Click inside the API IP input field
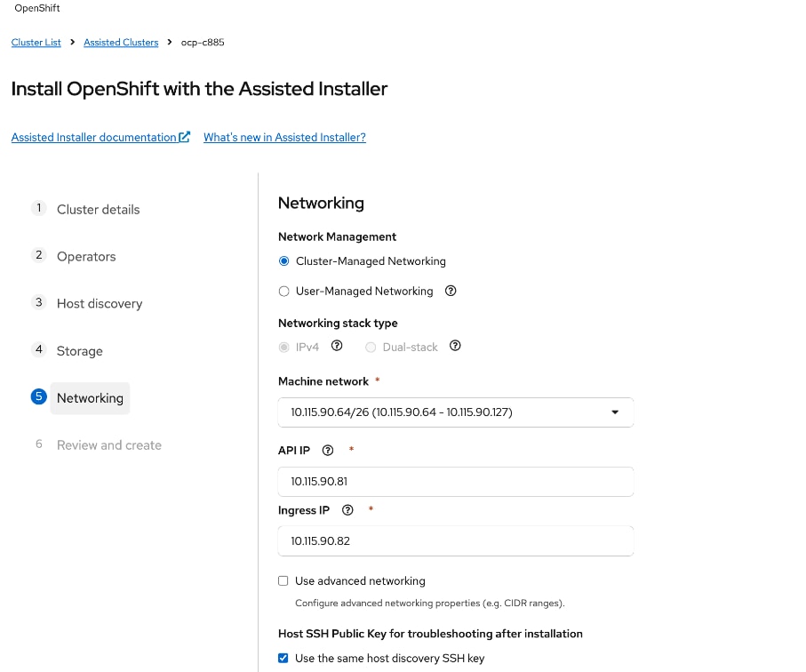Viewport: 806px width, 672px height. pos(455,481)
